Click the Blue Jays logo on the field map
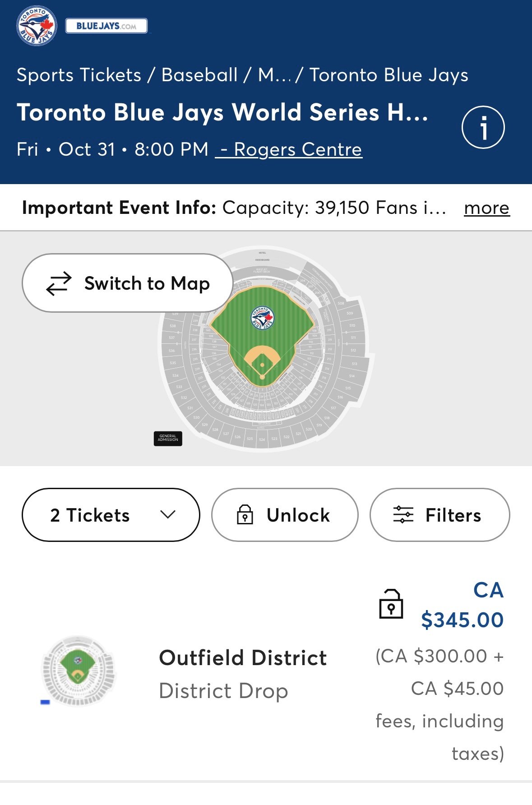 click(262, 318)
